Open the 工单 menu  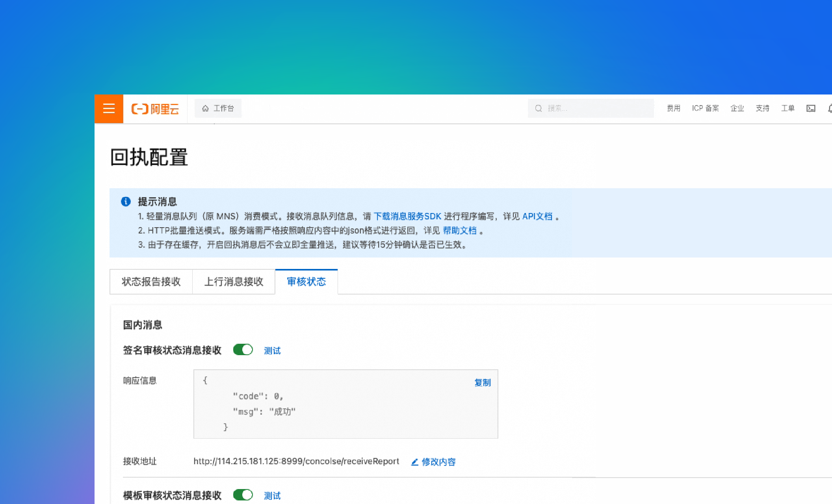point(787,108)
